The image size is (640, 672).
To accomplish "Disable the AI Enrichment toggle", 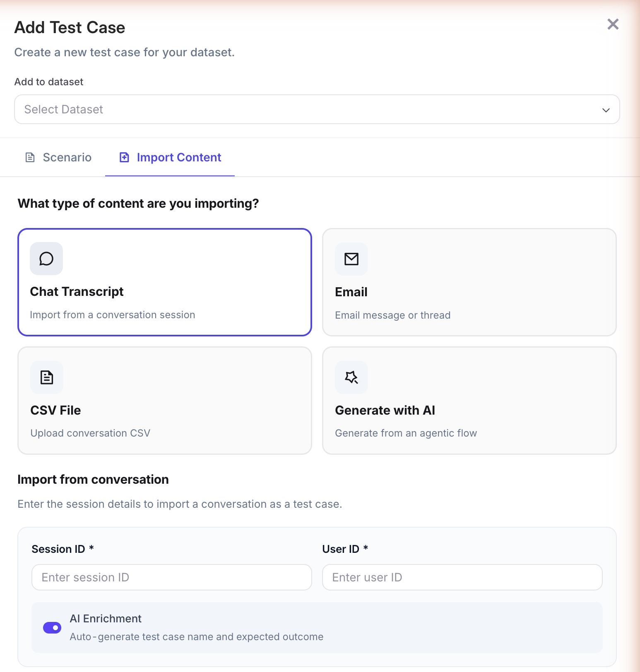I will pyautogui.click(x=52, y=628).
